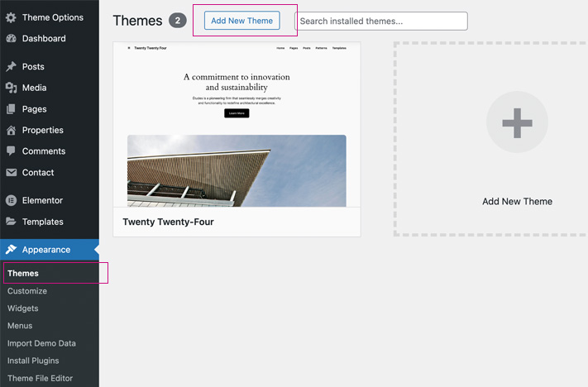Select the Appearance menu label
This screenshot has width=588, height=387.
click(x=46, y=250)
